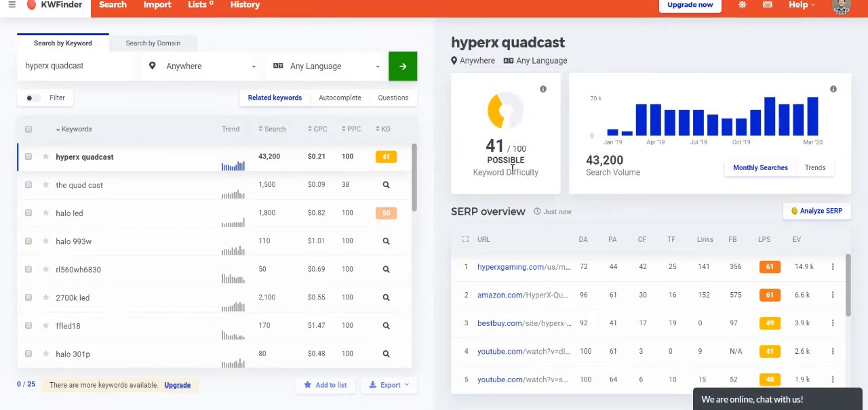Expand the SERP overview fullscreen icon
Screen dimensions: 868x410
(465, 239)
